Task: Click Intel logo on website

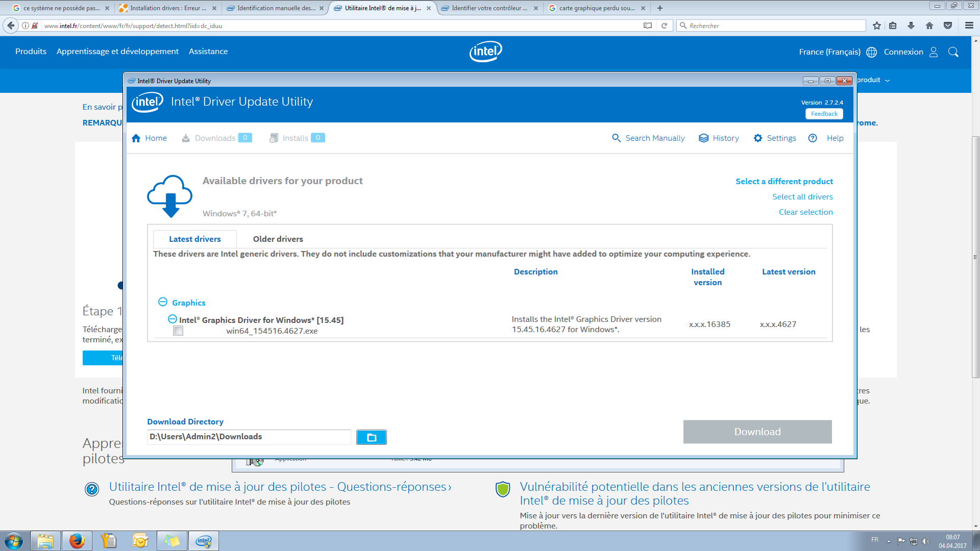Action: point(485,52)
